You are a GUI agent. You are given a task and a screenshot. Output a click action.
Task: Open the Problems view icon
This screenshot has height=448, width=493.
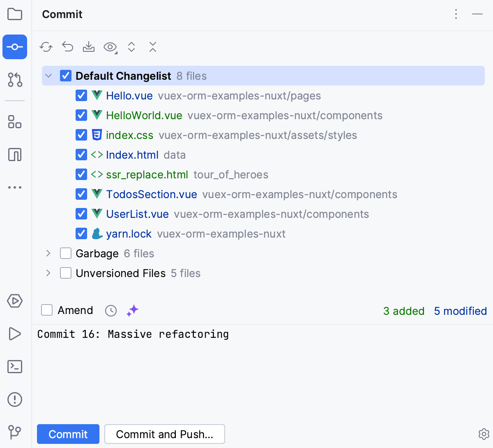pyautogui.click(x=15, y=400)
